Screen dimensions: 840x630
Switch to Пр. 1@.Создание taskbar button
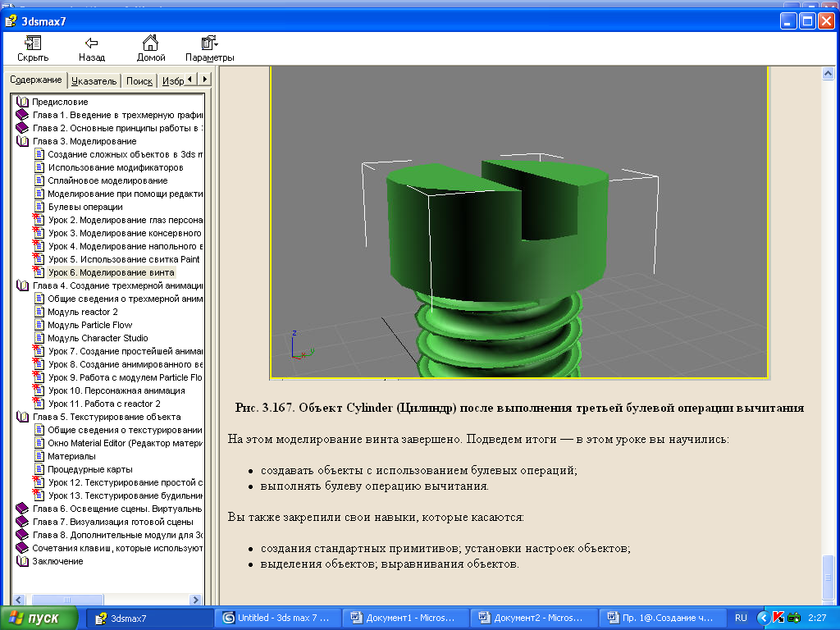coord(662,618)
